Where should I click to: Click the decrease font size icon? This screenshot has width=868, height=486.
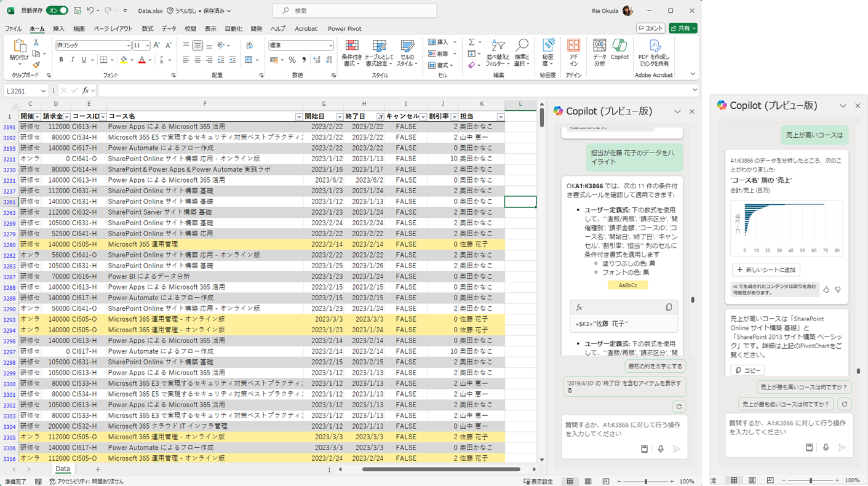pos(169,46)
